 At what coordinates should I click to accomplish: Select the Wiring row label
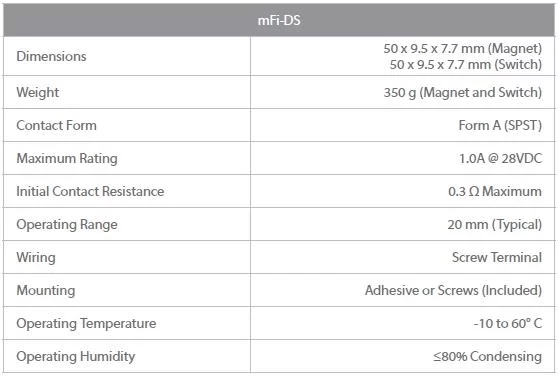tap(36, 258)
